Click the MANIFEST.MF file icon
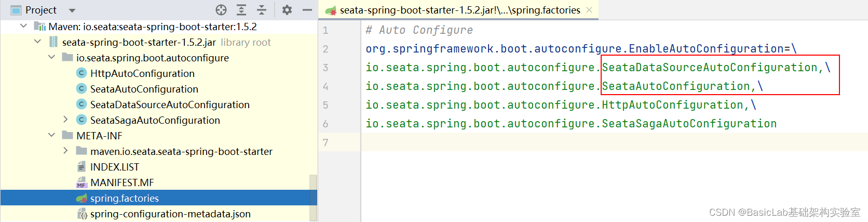Image resolution: width=868 pixels, height=222 pixels. tap(82, 182)
